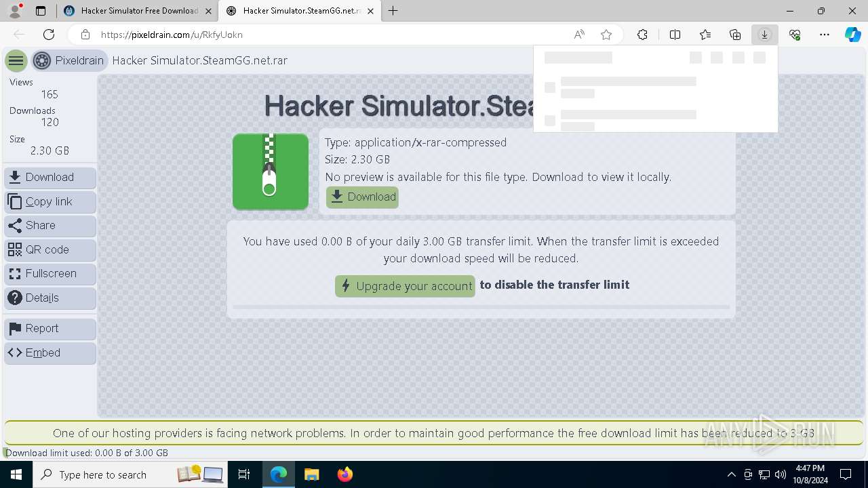The height and width of the screenshot is (488, 868).
Task: Add this page to favorites
Action: (606, 35)
